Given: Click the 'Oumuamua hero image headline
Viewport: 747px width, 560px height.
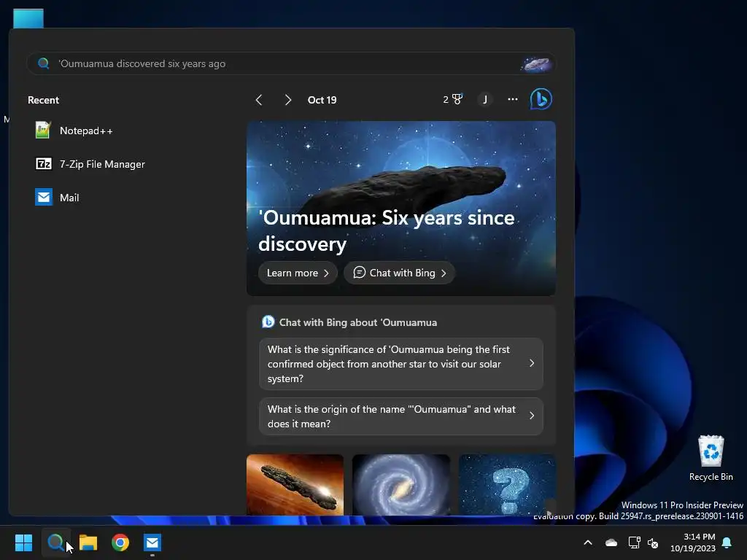Looking at the screenshot, I should [387, 231].
